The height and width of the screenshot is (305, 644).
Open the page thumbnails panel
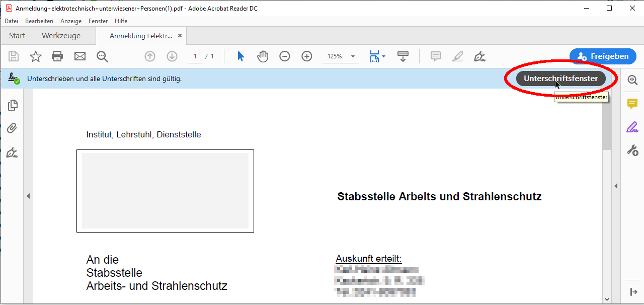tap(13, 105)
